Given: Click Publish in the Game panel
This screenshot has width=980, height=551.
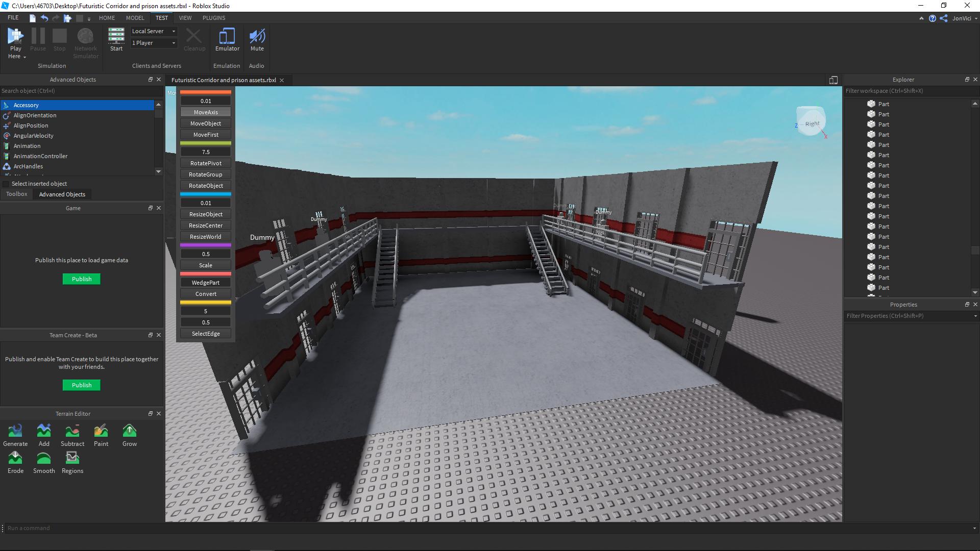Looking at the screenshot, I should (x=82, y=279).
